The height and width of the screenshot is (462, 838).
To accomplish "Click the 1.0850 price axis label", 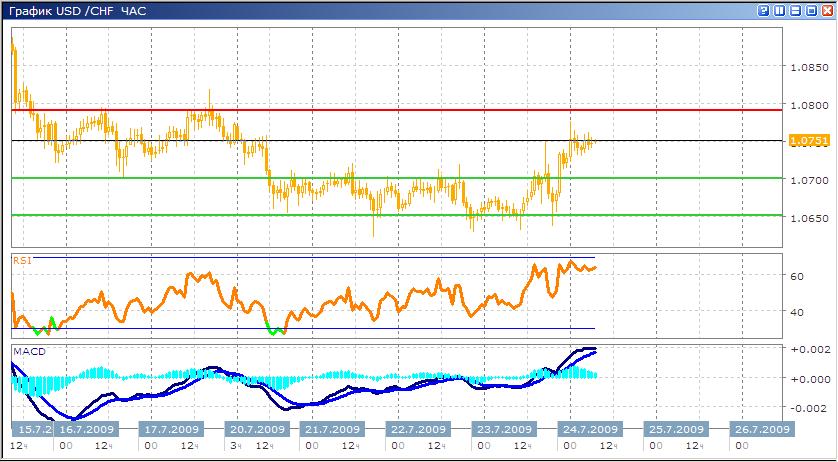I will point(807,68).
